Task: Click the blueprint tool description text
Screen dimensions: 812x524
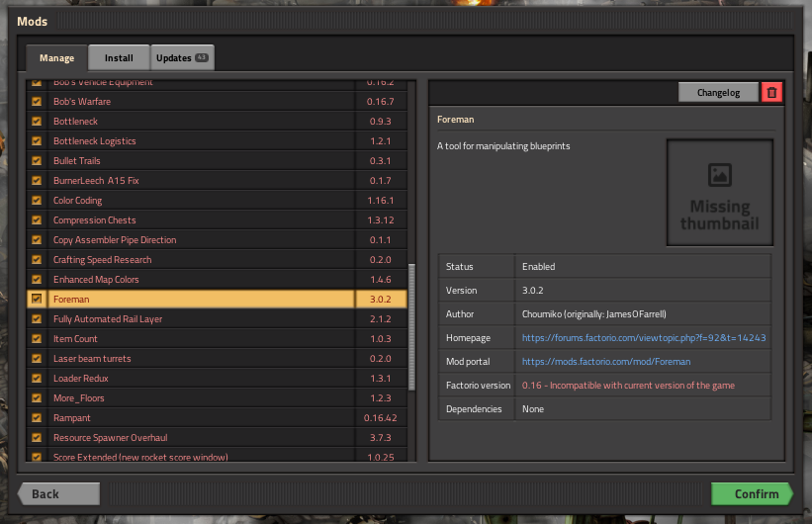Action: coord(503,146)
